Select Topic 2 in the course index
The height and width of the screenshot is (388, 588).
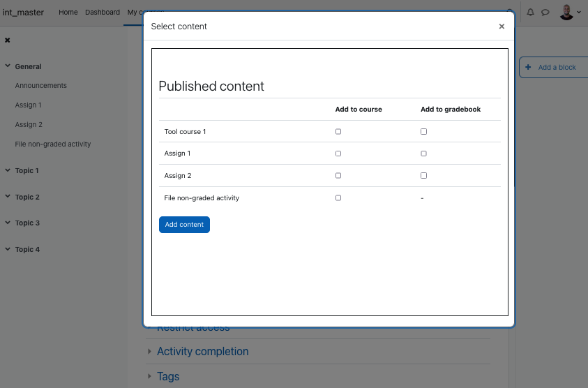27,197
